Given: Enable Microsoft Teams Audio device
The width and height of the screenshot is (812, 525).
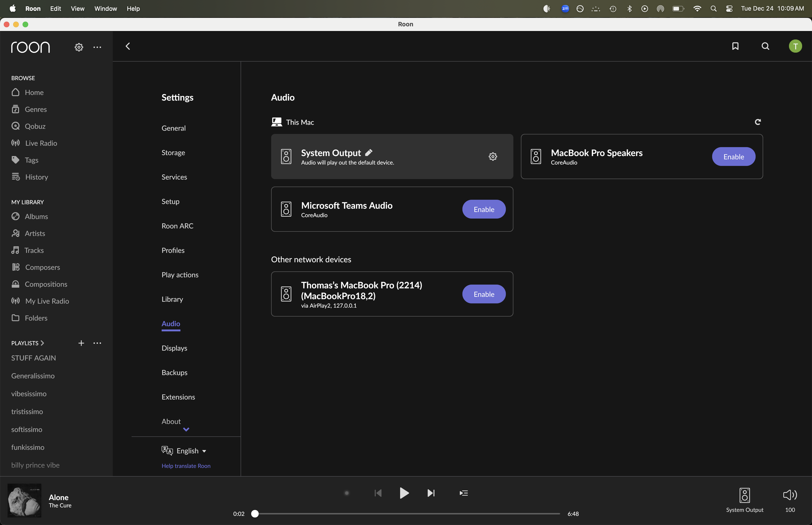Looking at the screenshot, I should [484, 209].
